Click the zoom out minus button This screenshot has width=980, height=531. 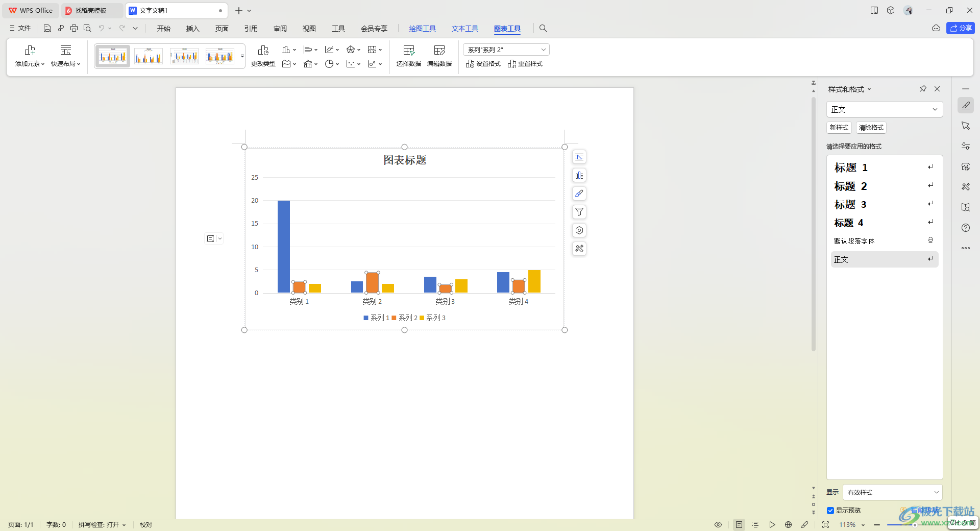click(x=877, y=525)
